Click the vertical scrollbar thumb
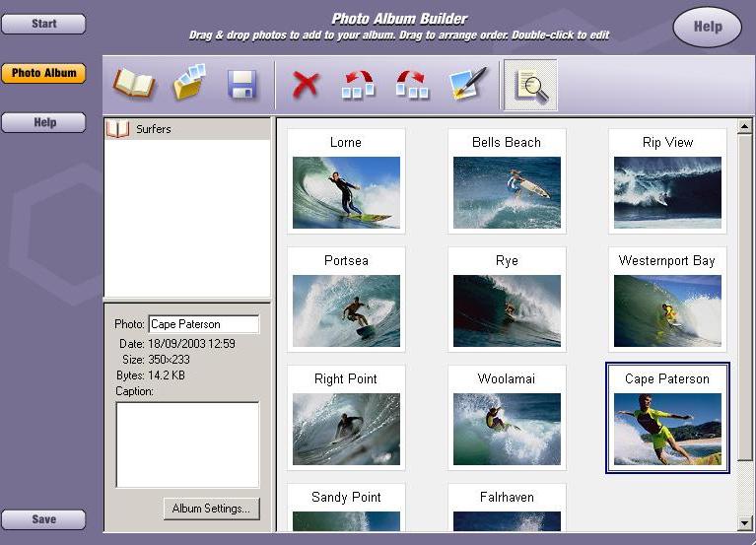This screenshot has width=756, height=545. (744, 297)
